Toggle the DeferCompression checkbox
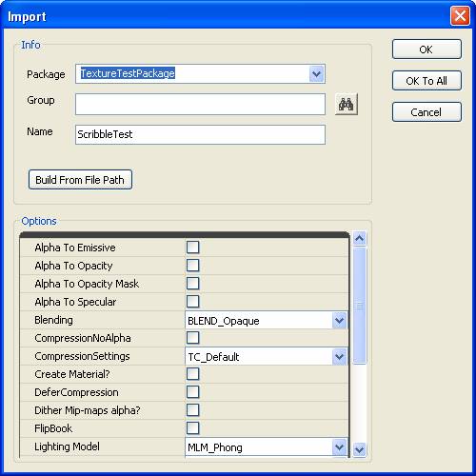Viewport: 476px width, 476px height. tap(192, 392)
